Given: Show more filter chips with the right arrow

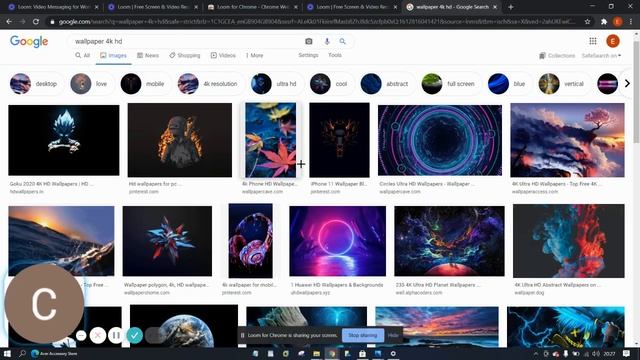Looking at the screenshot, I should 627,84.
